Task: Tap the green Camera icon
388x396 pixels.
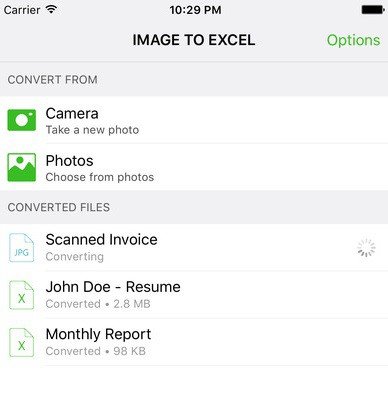Action: pos(22,120)
